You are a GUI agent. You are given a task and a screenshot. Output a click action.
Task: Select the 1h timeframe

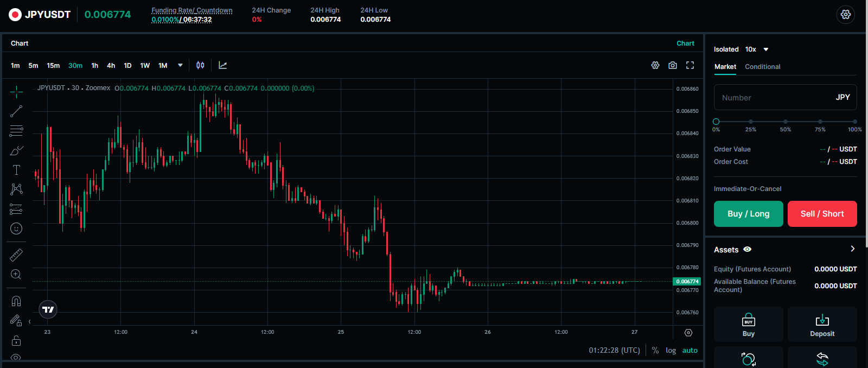coord(95,65)
